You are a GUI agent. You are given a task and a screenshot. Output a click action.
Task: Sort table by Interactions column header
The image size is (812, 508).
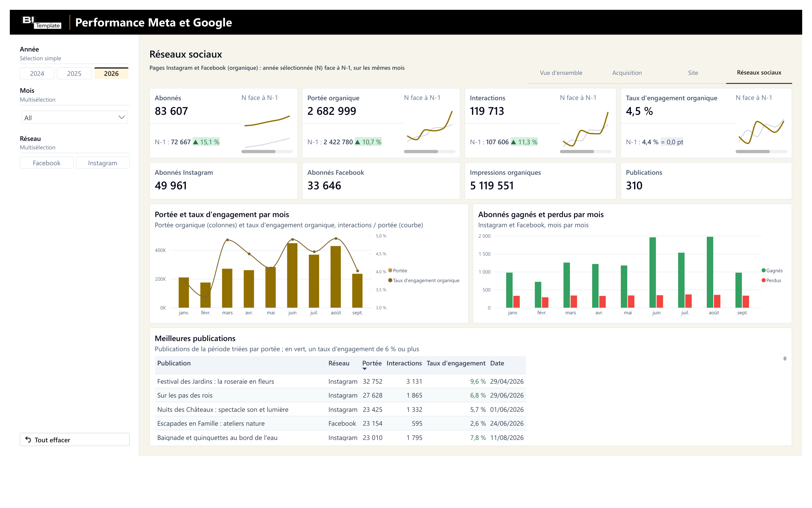coord(404,363)
